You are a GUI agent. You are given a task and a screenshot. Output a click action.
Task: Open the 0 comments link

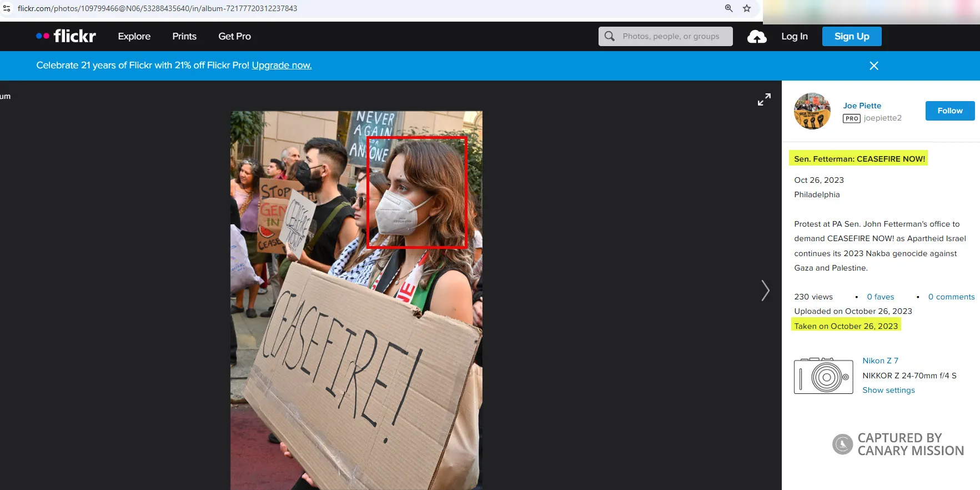(x=951, y=297)
